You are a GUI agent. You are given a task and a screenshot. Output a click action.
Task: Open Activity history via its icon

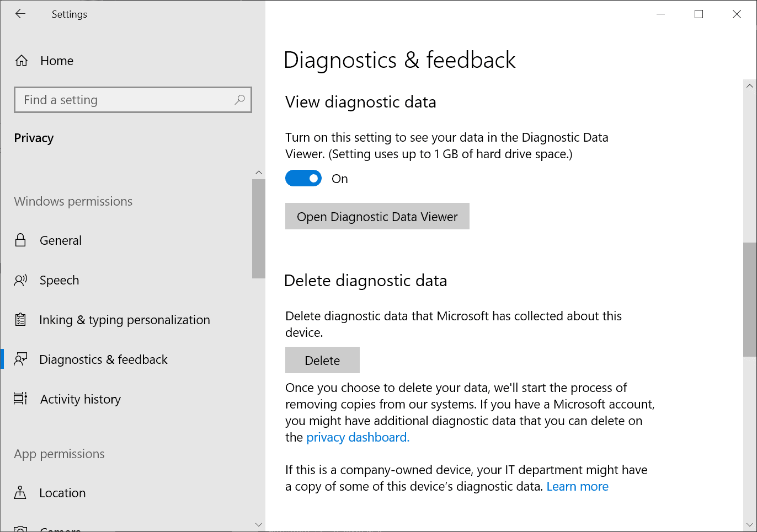click(21, 399)
